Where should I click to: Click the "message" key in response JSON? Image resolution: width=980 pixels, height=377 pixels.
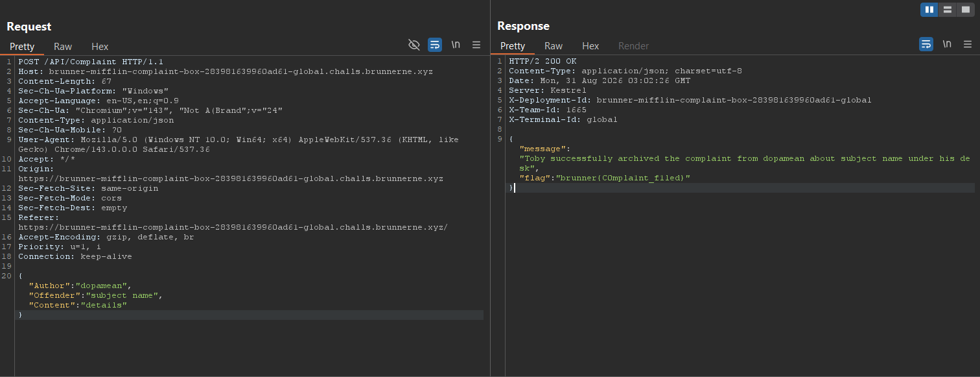(542, 149)
